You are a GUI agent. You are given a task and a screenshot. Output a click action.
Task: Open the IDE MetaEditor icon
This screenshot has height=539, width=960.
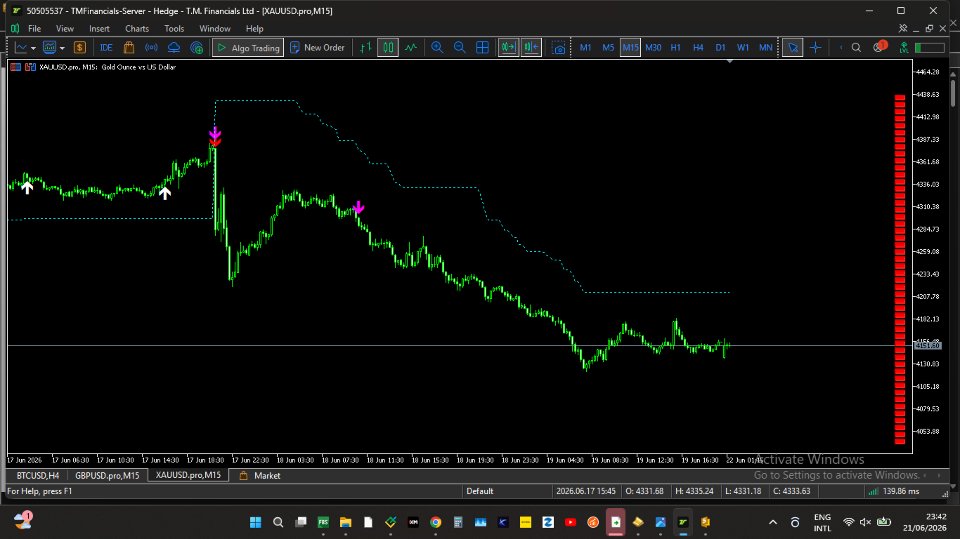[x=106, y=47]
